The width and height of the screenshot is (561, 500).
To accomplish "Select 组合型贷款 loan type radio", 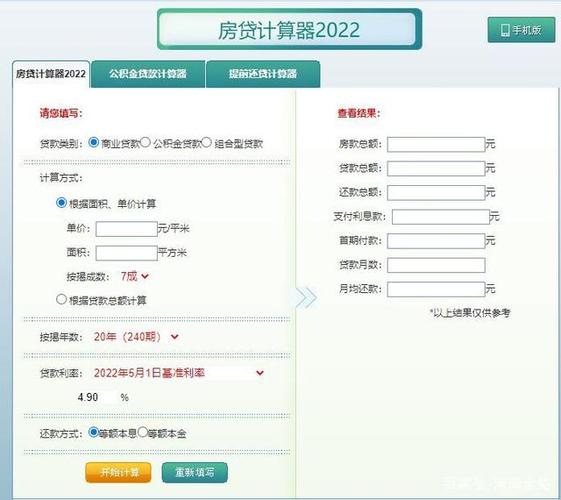I will tap(206, 142).
